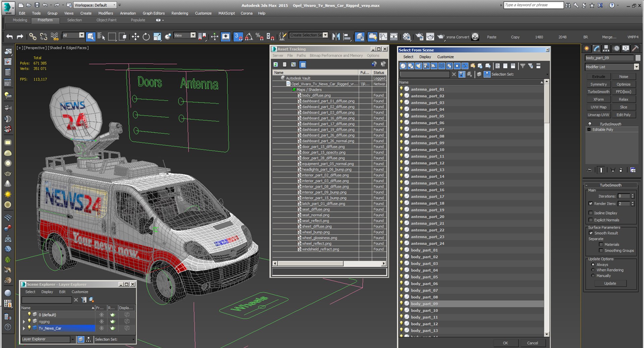Enable Explicit Normals checkbox

[x=591, y=220]
